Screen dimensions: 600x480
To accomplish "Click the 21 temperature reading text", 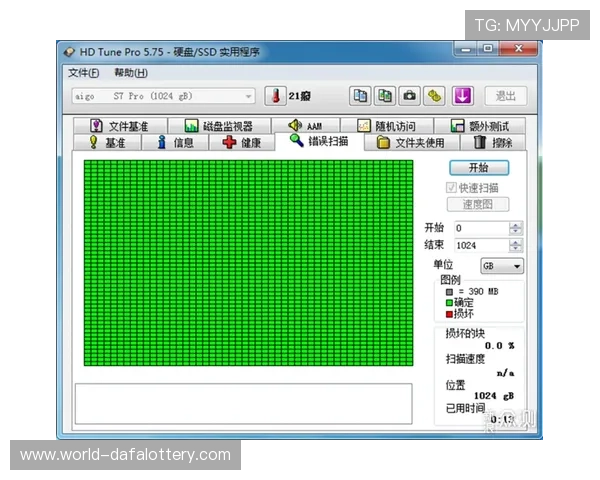I will pyautogui.click(x=299, y=96).
